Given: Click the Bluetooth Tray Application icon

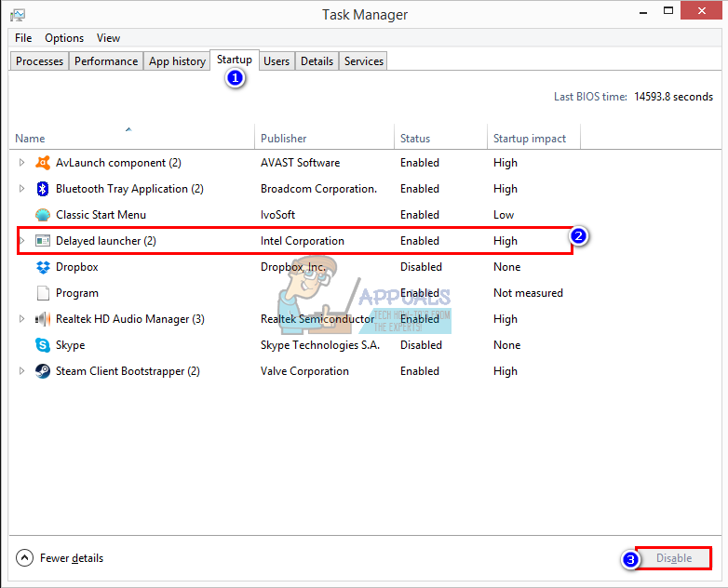Looking at the screenshot, I should [x=43, y=189].
